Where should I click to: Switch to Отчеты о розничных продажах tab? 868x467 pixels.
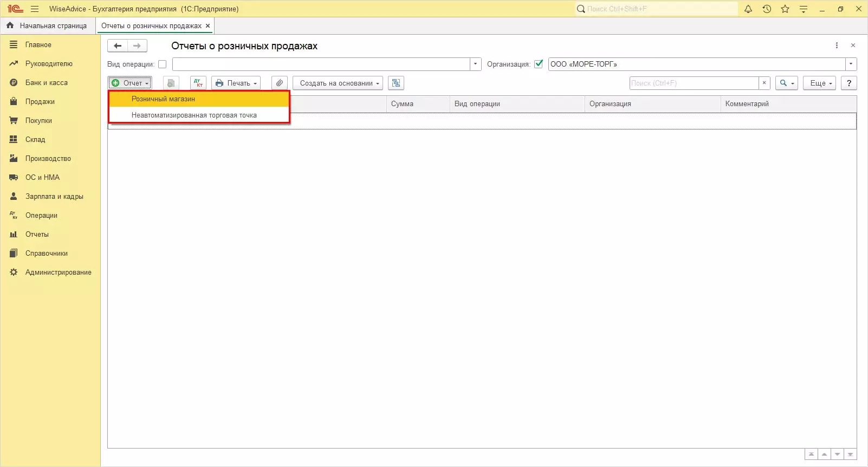[151, 25]
